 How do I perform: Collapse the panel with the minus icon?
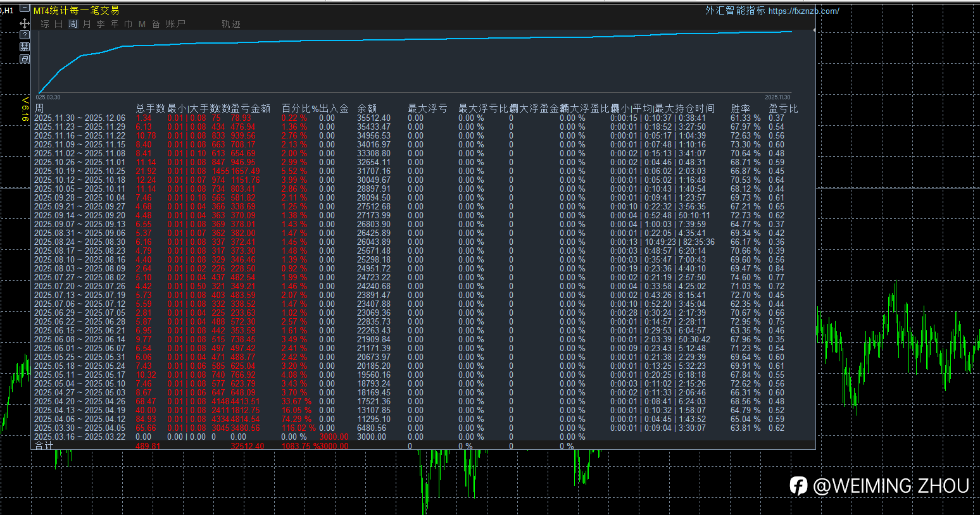[24, 9]
